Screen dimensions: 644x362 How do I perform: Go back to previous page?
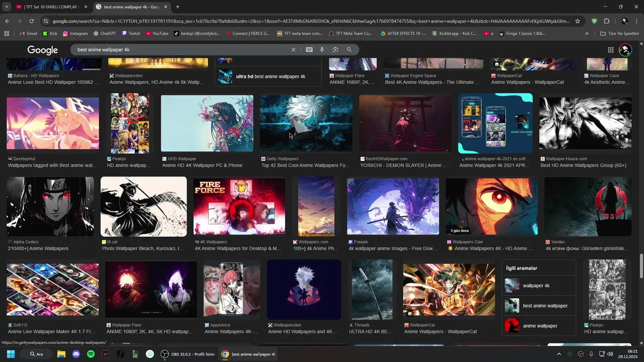pyautogui.click(x=7, y=21)
